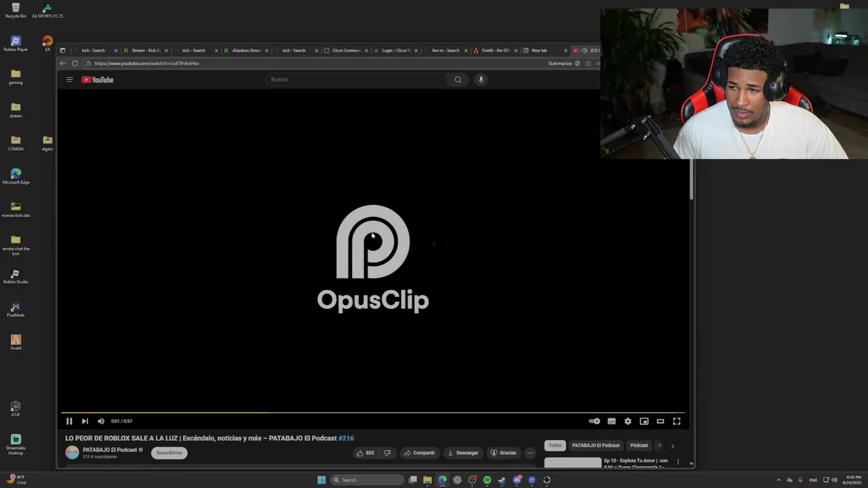Switch to Stream - Kick tab
868x488 pixels.
(x=146, y=50)
